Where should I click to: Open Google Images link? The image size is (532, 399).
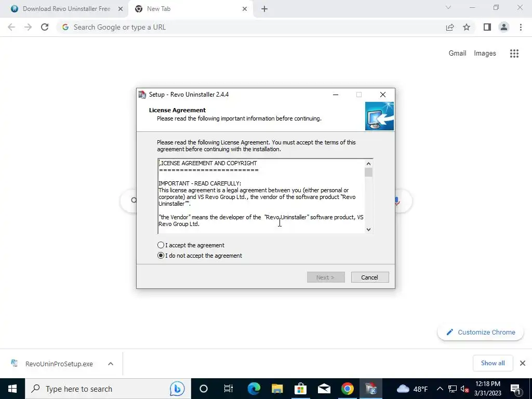(x=485, y=54)
